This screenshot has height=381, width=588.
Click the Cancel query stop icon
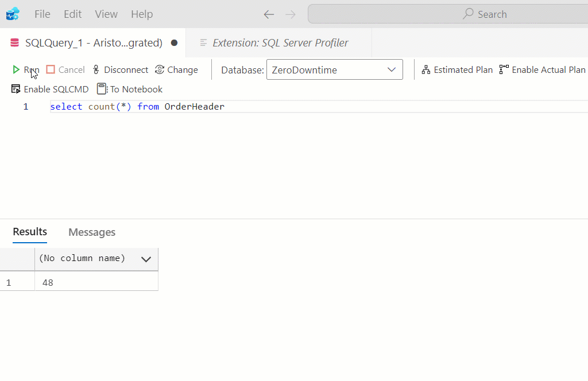51,70
